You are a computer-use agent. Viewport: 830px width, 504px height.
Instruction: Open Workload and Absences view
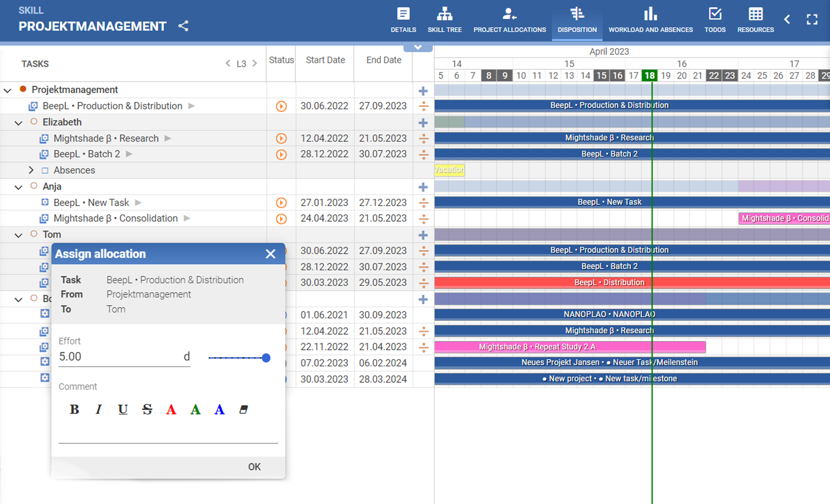coord(650,20)
